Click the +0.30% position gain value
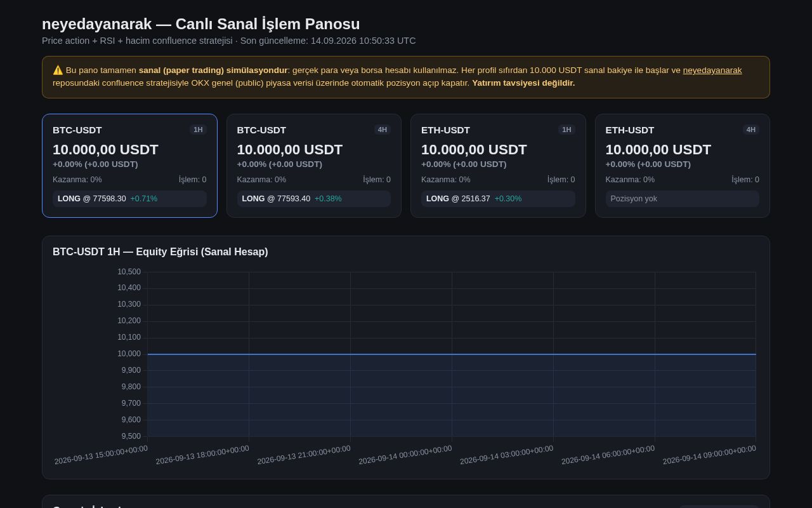 coord(508,199)
